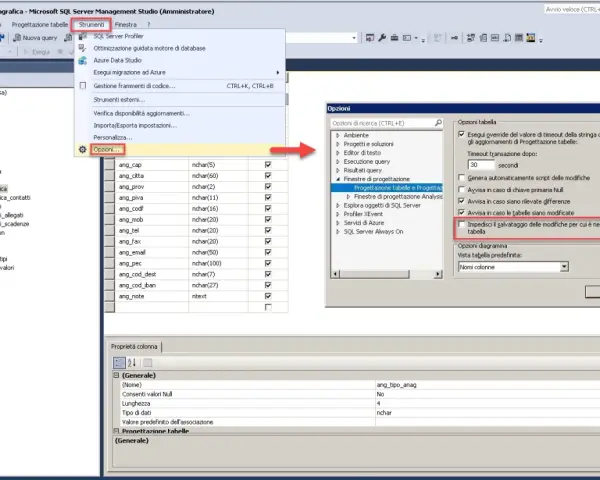The height and width of the screenshot is (480, 600).
Task: Click right arrow of Opzioni tree scrollbar
Action: point(438,274)
